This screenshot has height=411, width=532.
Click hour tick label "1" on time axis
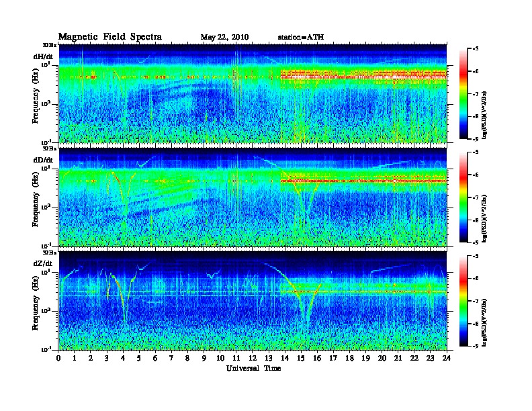tap(75, 358)
